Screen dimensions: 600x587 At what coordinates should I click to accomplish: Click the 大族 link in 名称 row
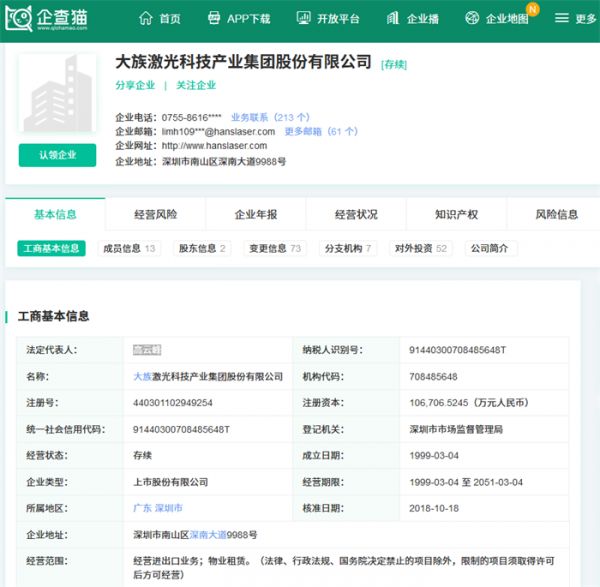[142, 377]
